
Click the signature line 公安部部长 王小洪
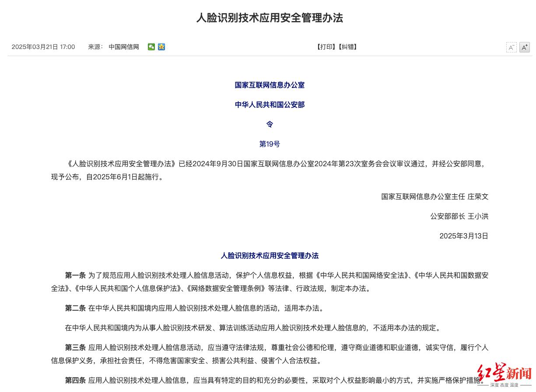[x=459, y=216]
